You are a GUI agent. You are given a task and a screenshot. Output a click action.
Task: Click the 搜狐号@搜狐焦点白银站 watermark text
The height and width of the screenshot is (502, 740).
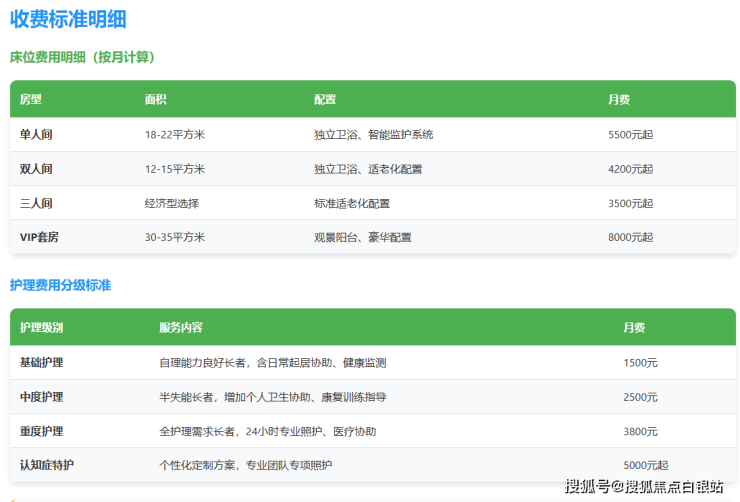[x=644, y=487]
